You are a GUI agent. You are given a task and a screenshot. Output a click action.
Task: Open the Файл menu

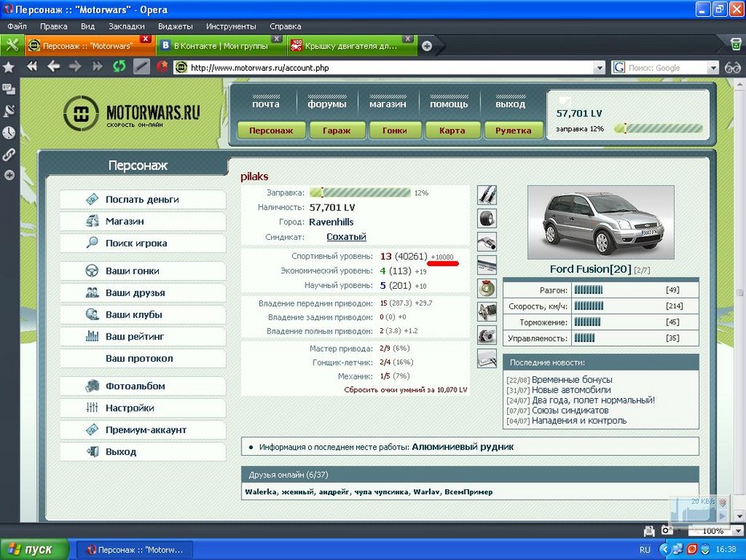pyautogui.click(x=17, y=26)
